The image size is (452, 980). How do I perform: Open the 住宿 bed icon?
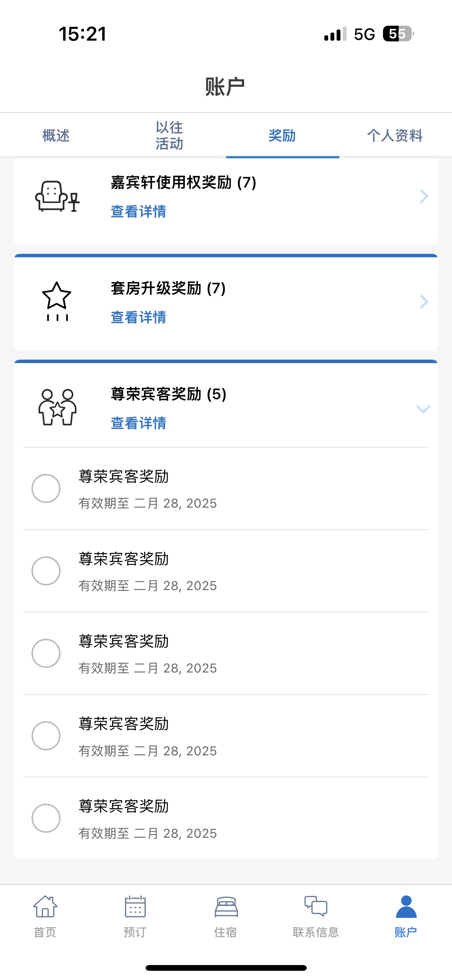pyautogui.click(x=226, y=907)
